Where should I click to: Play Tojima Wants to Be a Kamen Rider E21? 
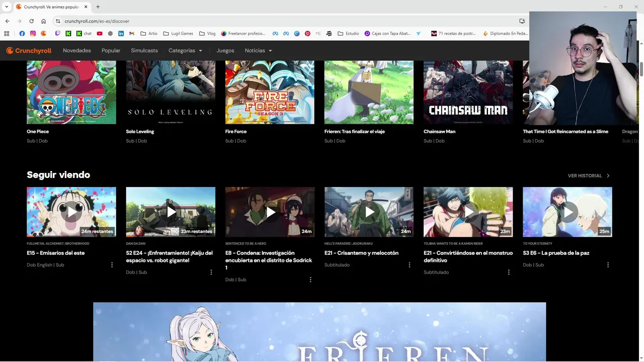[x=468, y=212]
